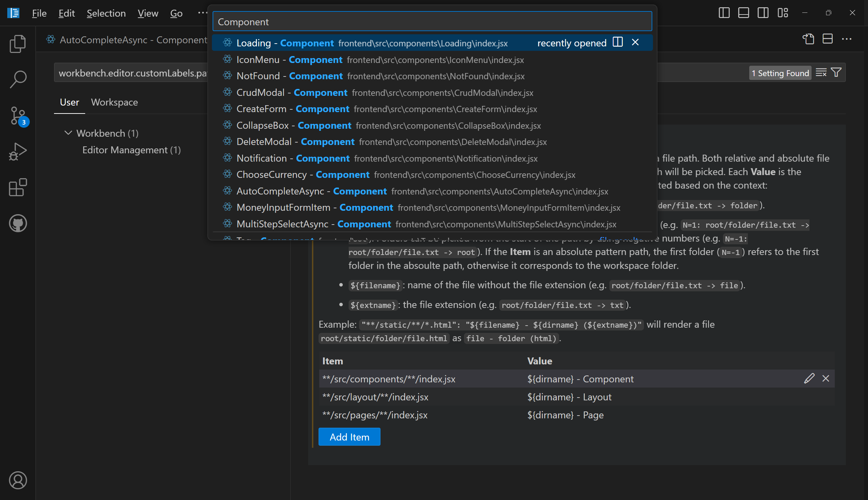Toggle the primary side bar visibility
Viewport: 868px width, 500px height.
coord(724,13)
